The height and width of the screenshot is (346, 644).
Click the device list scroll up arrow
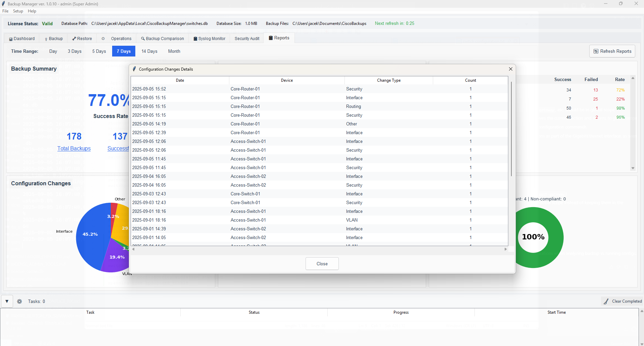coord(633,78)
